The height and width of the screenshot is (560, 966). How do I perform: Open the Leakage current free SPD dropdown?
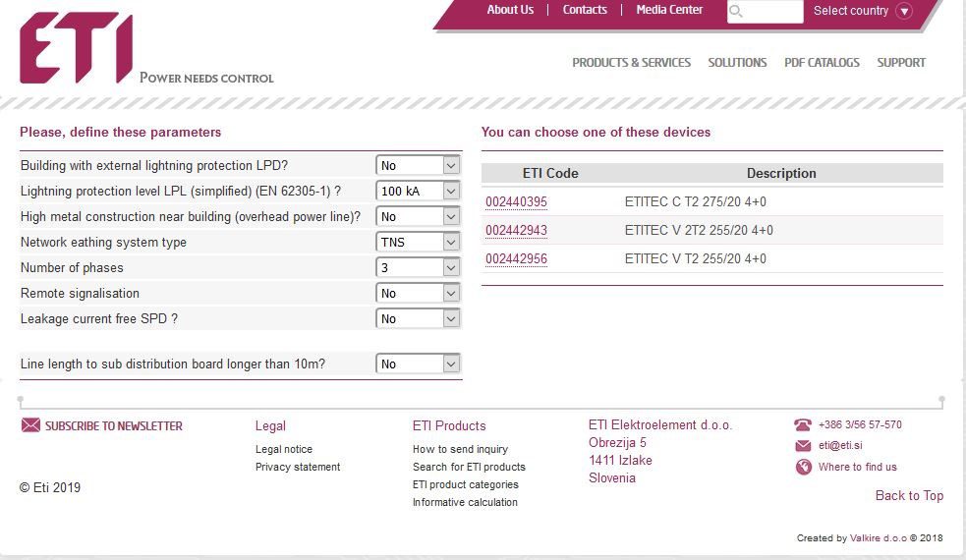click(x=418, y=319)
